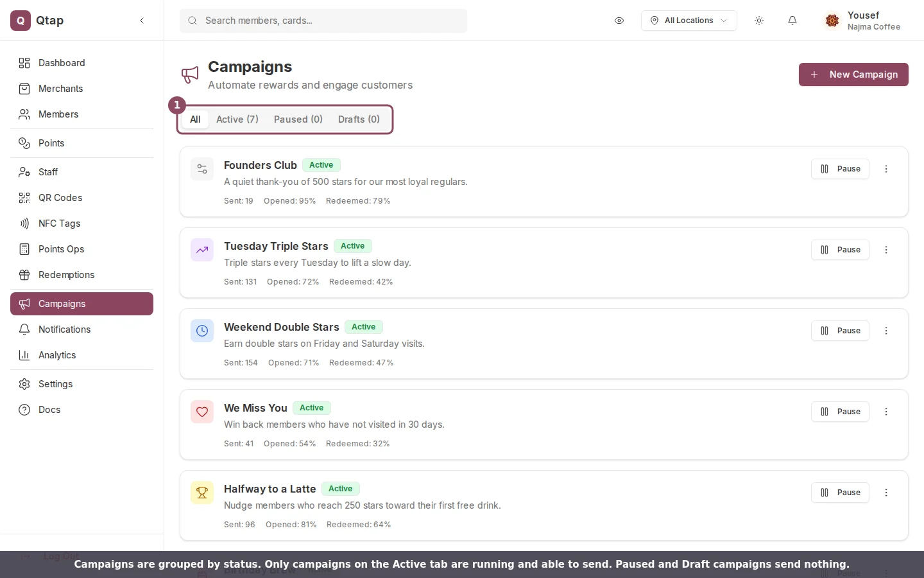Screen dimensions: 924x578
Task: Select the All campaigns tab
Action: (x=195, y=119)
